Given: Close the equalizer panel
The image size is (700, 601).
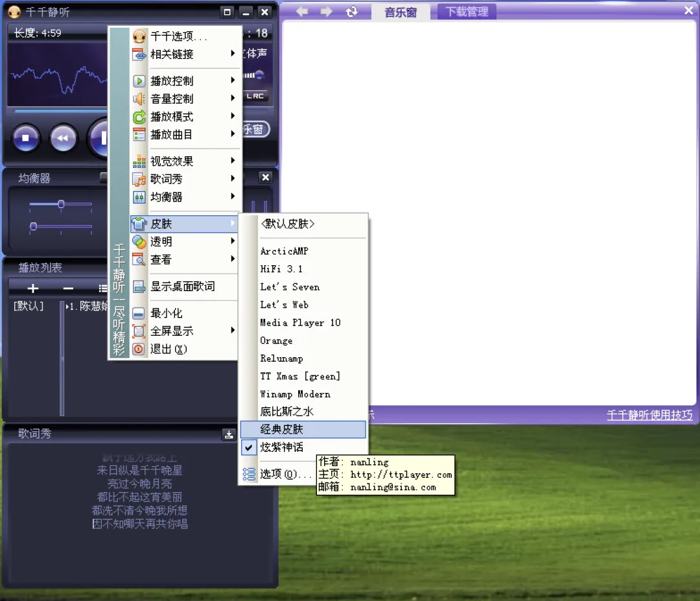Looking at the screenshot, I should point(266,177).
